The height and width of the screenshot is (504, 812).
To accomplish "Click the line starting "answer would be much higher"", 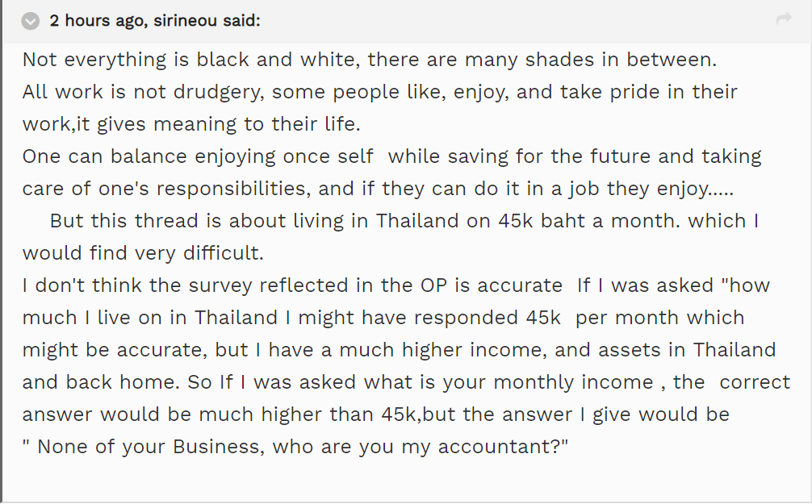I will [376, 414].
